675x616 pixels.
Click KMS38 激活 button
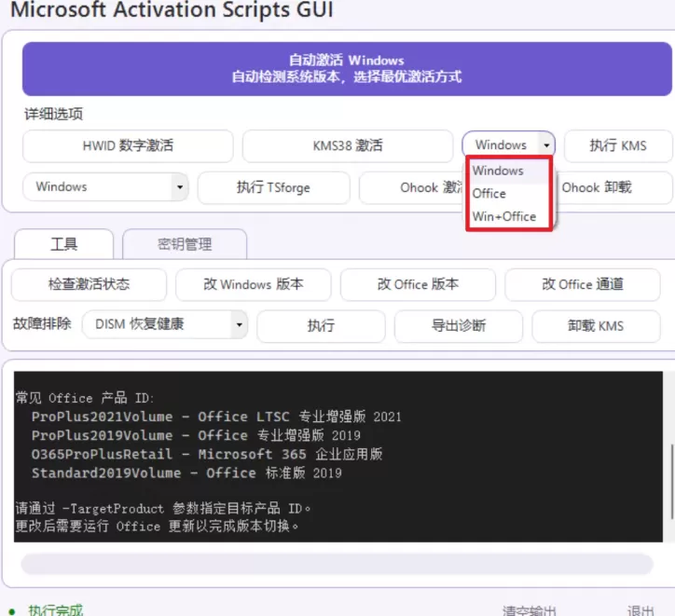tap(348, 145)
